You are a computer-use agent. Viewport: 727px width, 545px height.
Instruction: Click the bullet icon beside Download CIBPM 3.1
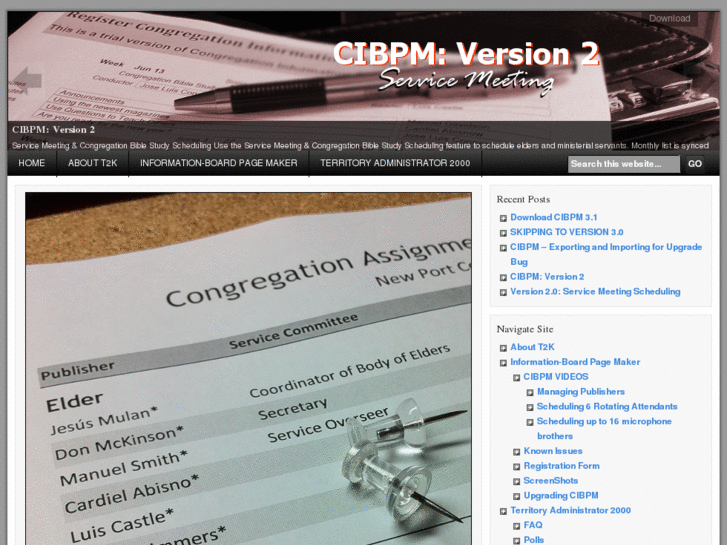(503, 218)
